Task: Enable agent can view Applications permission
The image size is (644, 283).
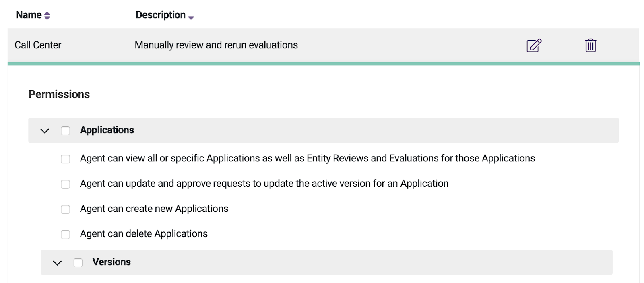Action: [x=65, y=159]
